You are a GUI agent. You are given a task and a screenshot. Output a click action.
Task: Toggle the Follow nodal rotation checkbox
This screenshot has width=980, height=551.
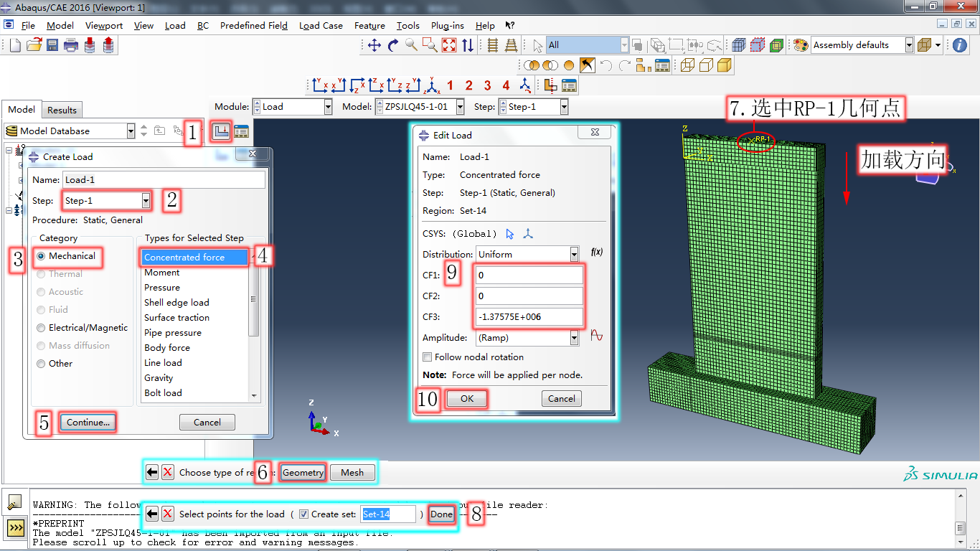click(x=428, y=357)
